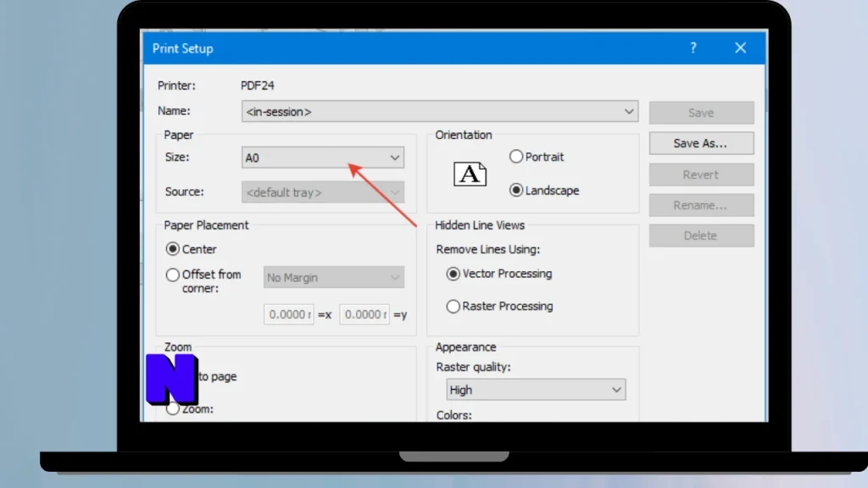Open the Source default tray dropdown

tap(323, 192)
